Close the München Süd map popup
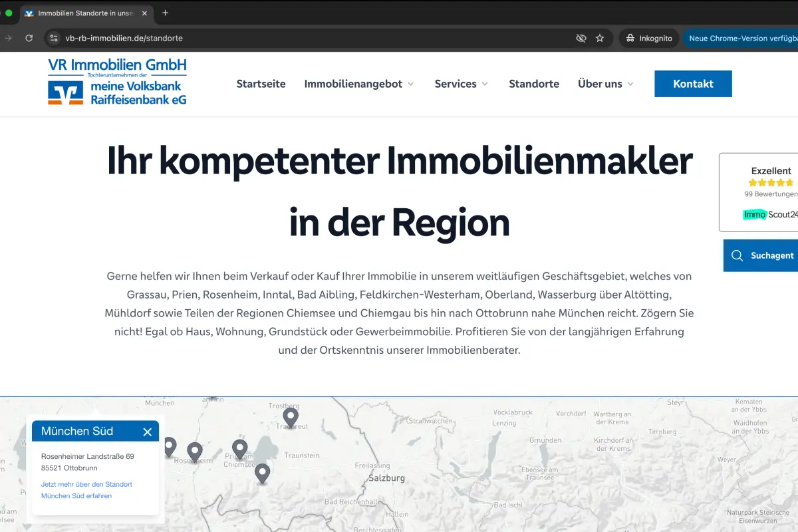Viewport: 798px width, 532px height. pos(148,432)
